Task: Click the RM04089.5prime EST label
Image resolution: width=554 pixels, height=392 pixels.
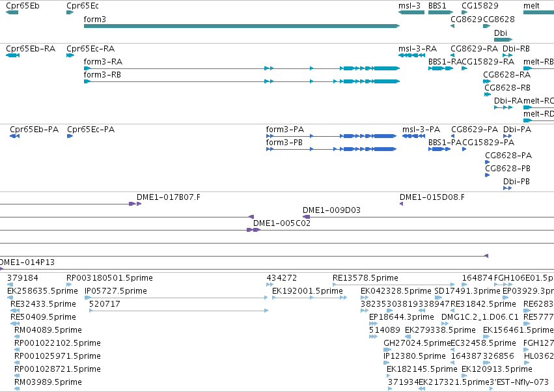Action: point(48,330)
